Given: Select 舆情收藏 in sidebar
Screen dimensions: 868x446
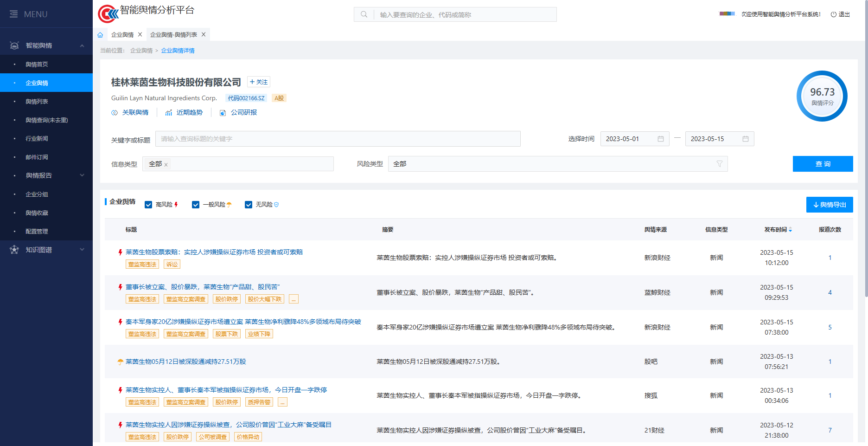Looking at the screenshot, I should click(x=46, y=213).
